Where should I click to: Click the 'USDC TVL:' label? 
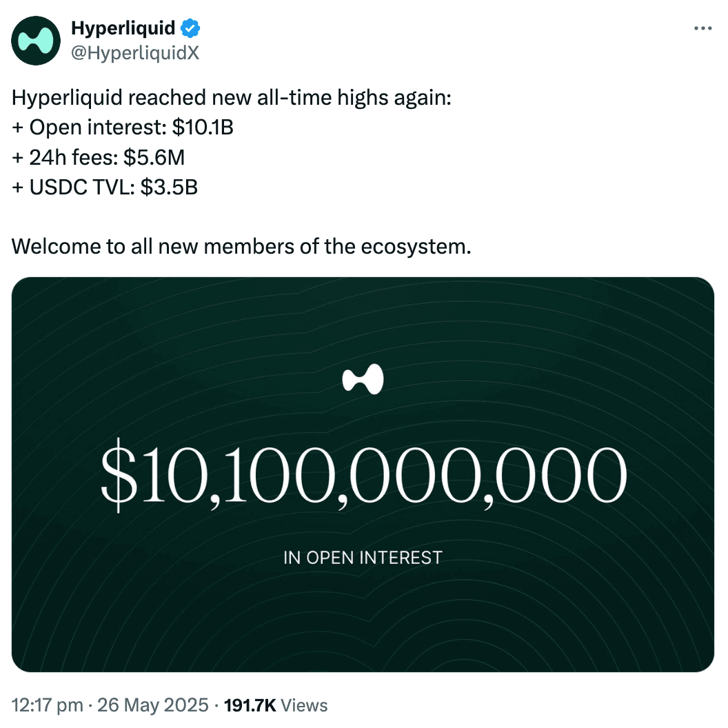(x=82, y=188)
